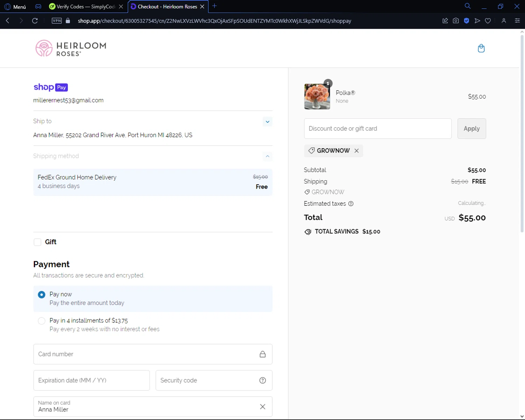Reload the checkout page

tap(35, 21)
